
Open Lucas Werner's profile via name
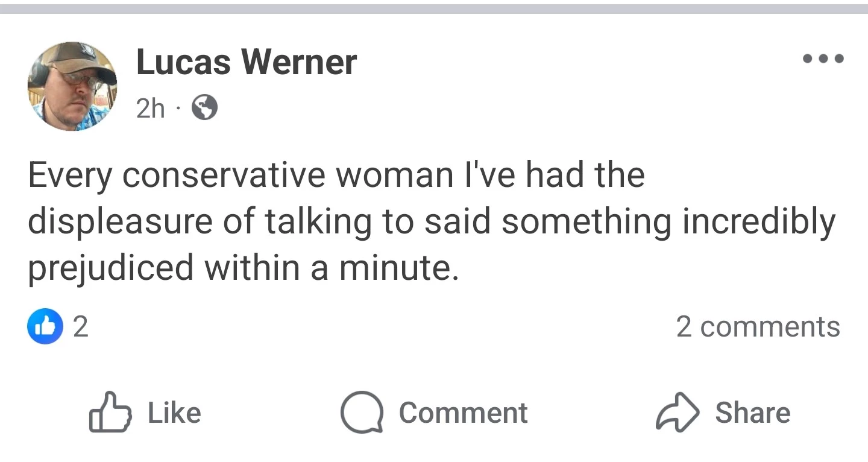click(247, 62)
